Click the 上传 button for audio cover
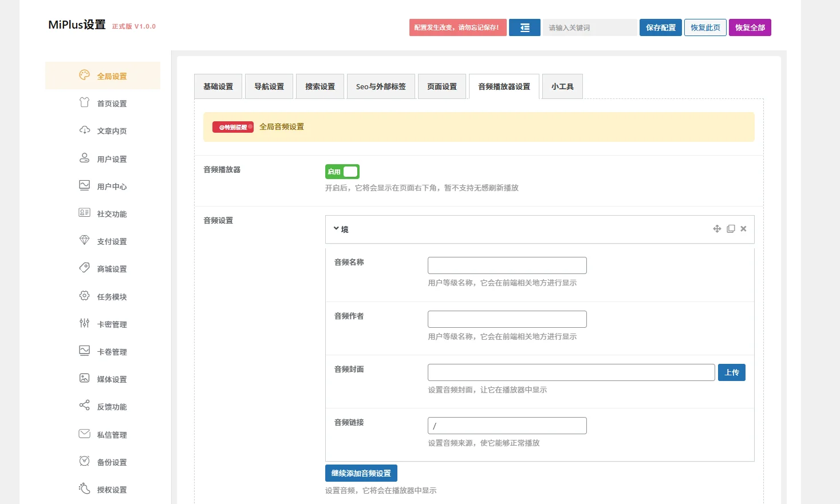Image resolution: width=840 pixels, height=504 pixels. 731,372
